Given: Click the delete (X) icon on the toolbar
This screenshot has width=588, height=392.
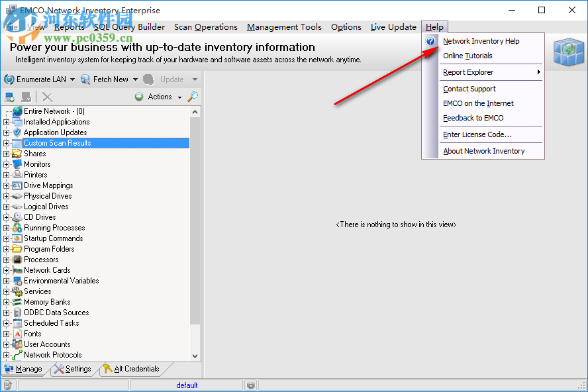Looking at the screenshot, I should pyautogui.click(x=48, y=96).
